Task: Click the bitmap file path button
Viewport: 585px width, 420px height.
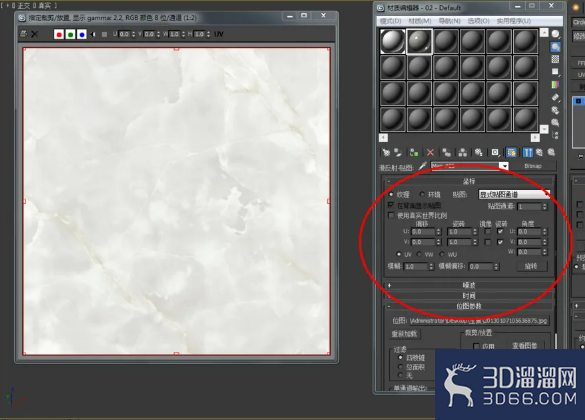Action: [479, 321]
